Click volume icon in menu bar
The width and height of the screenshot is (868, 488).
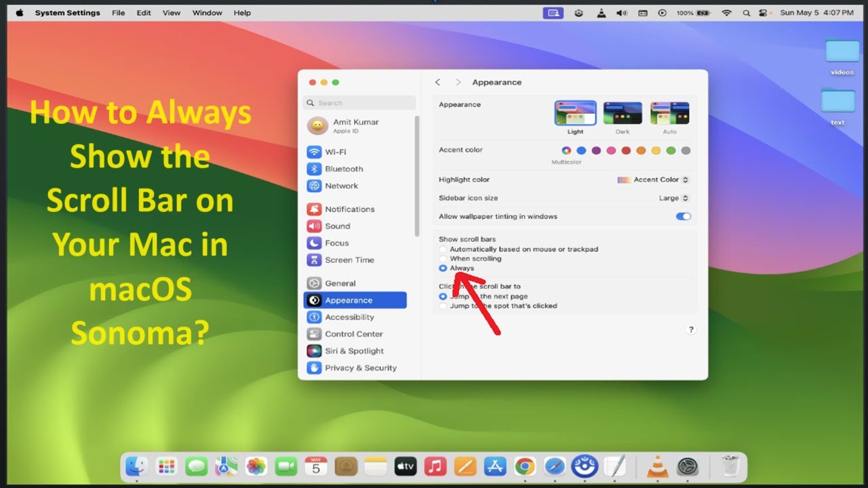tap(622, 13)
